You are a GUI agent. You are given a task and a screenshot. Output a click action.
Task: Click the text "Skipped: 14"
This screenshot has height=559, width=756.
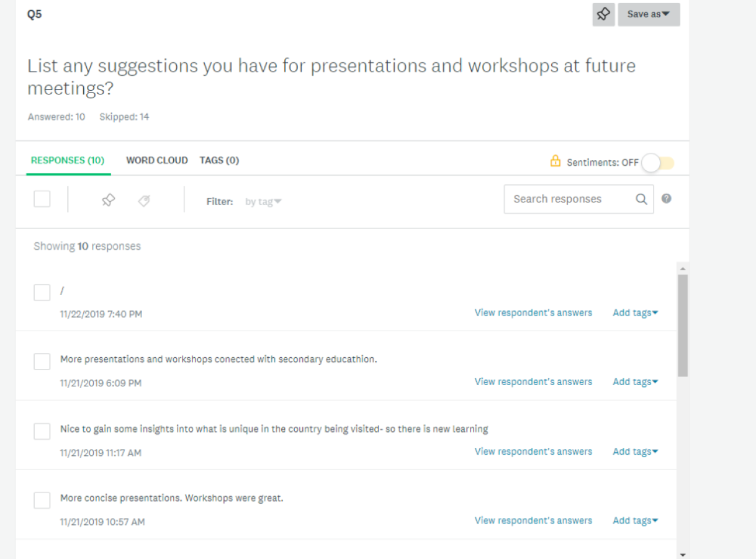click(124, 117)
